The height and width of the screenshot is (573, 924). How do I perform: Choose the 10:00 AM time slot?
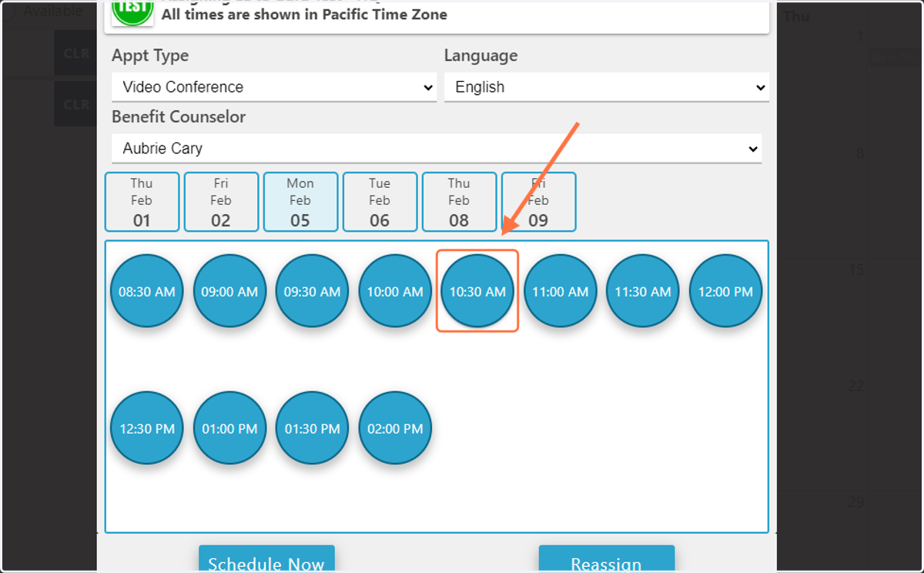point(395,291)
